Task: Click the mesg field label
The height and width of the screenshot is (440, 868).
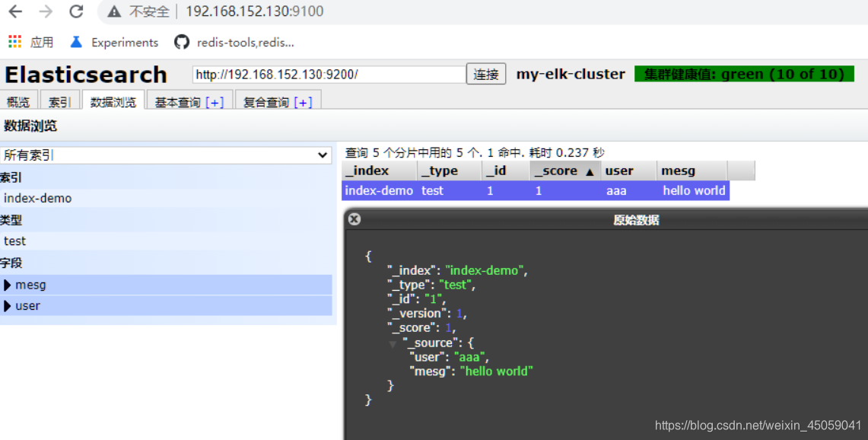Action: point(31,285)
